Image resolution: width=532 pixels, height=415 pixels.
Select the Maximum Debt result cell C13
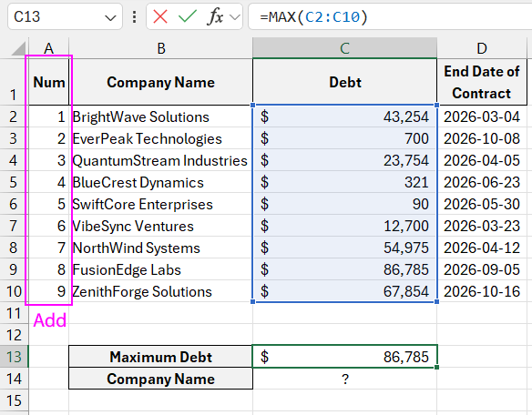point(344,357)
